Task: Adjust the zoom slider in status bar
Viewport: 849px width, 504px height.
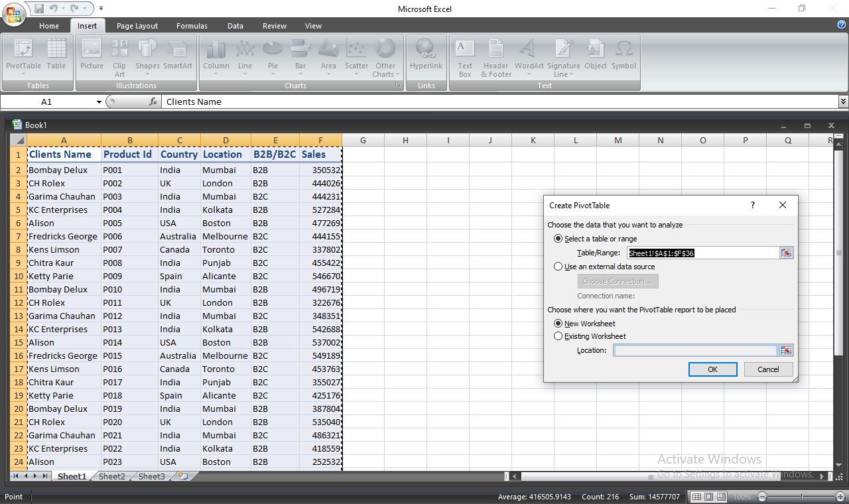Action: (x=801, y=497)
